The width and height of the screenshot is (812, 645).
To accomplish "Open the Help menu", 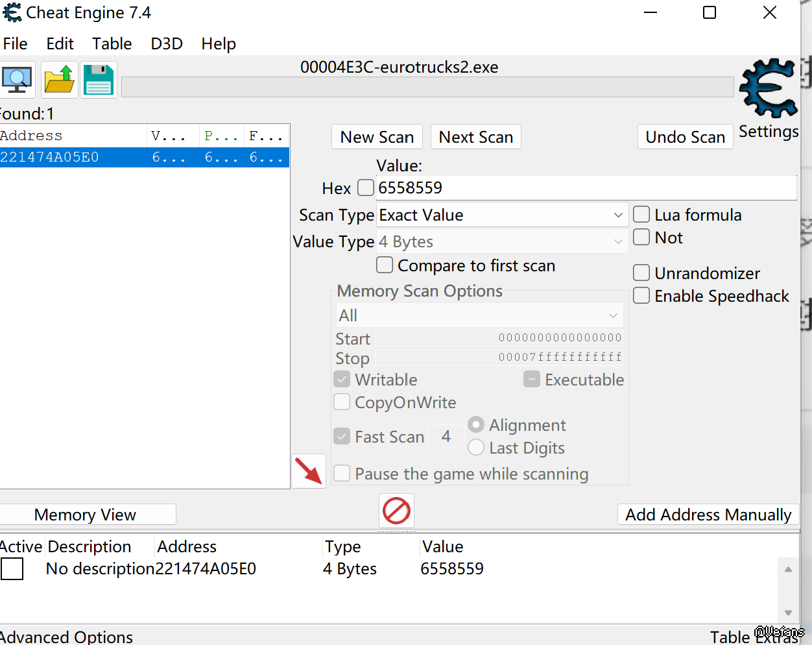I will click(219, 43).
